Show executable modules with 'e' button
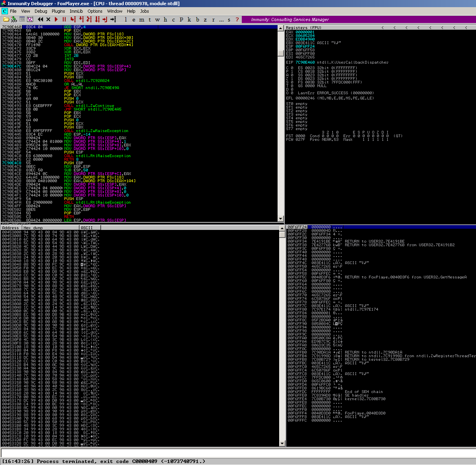 point(134,19)
